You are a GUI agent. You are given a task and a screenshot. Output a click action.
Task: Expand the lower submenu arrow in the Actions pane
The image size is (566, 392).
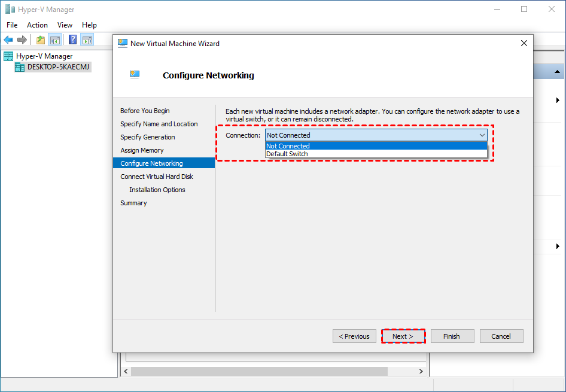pos(558,246)
